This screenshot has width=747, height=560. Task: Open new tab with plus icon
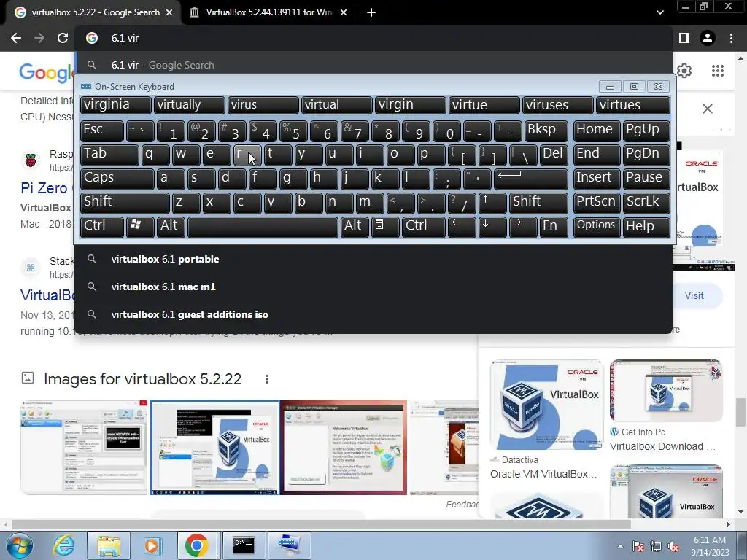371,12
